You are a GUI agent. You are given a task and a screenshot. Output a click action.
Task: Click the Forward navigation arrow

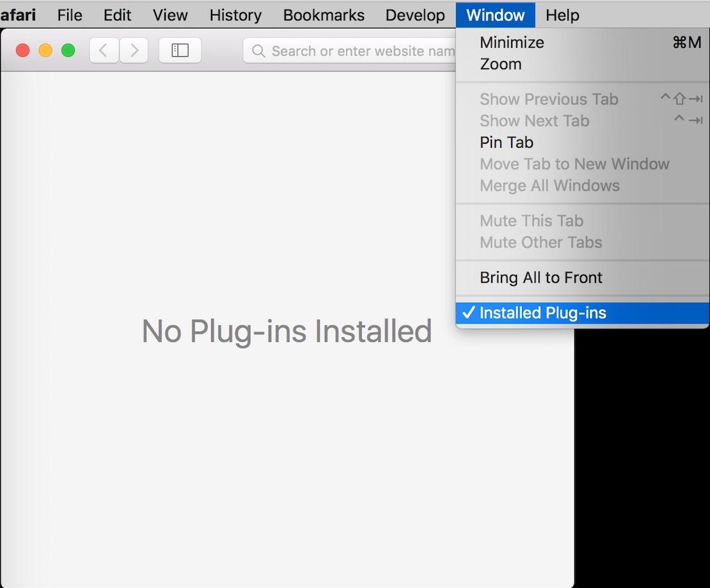(x=134, y=50)
